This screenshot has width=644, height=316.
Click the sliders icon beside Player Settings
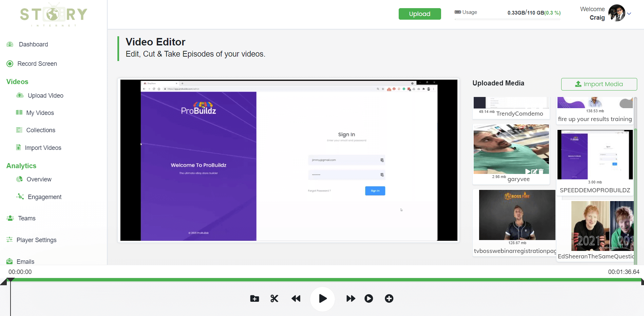(10, 240)
